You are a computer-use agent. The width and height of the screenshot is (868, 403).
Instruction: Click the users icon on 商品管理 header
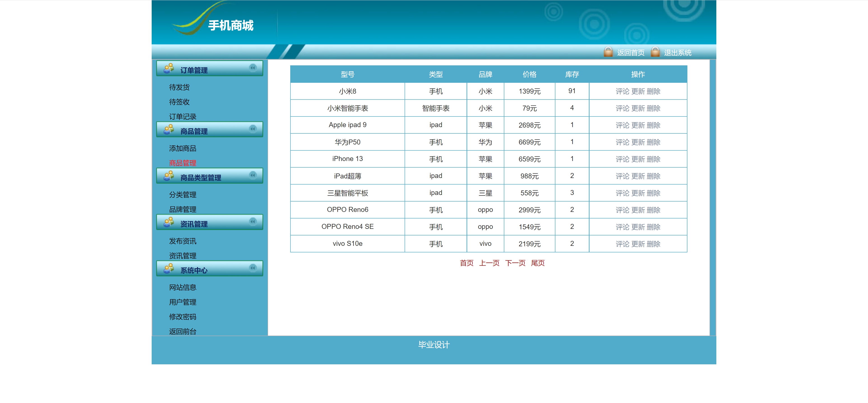point(168,130)
